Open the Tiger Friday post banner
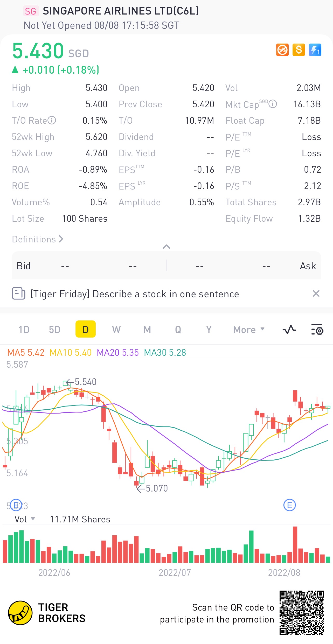This screenshot has width=333, height=644. point(135,294)
